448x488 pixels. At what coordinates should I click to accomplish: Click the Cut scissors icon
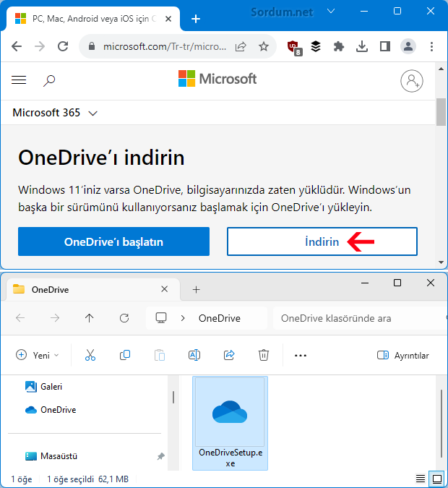pos(90,355)
